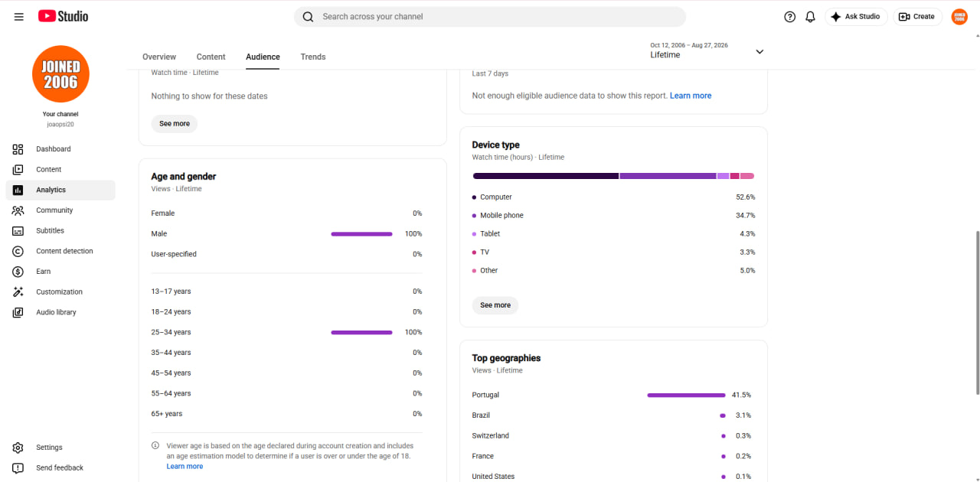The image size is (980, 482).
Task: Click the joaopsi20 channel name
Action: 60,124
